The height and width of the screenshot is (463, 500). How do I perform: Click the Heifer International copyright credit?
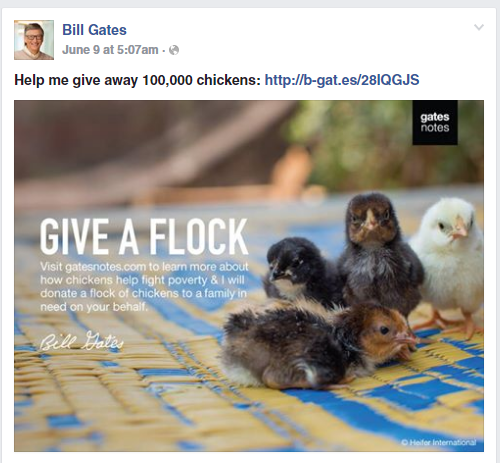pos(439,442)
